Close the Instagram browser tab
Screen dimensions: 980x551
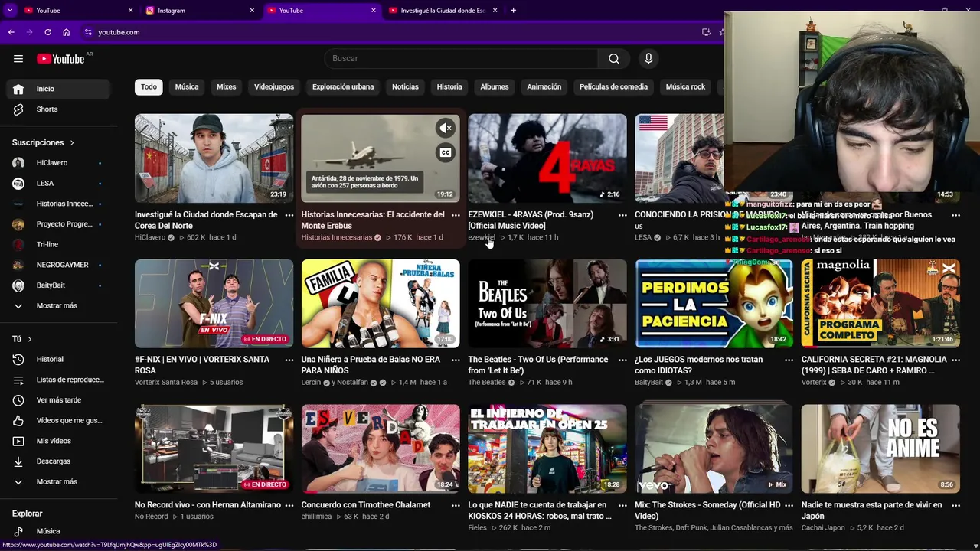coord(252,10)
